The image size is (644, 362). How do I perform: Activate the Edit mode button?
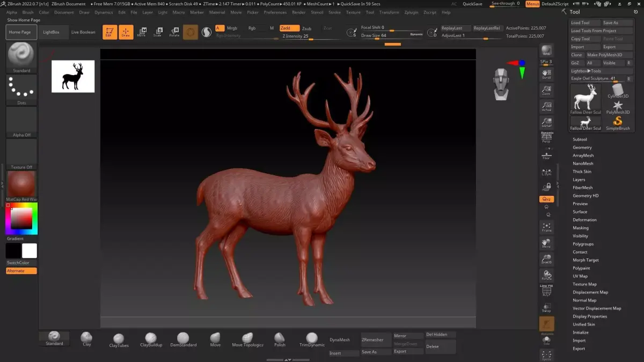pos(109,32)
